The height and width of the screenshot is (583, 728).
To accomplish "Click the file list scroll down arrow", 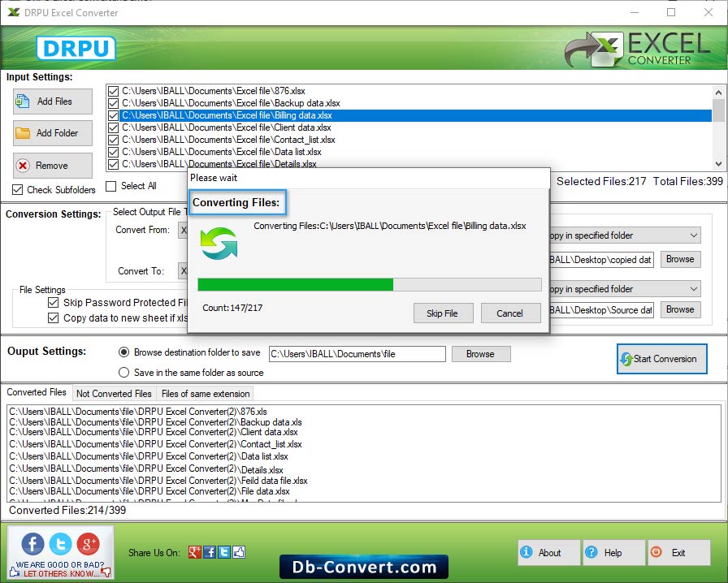I will (x=719, y=164).
